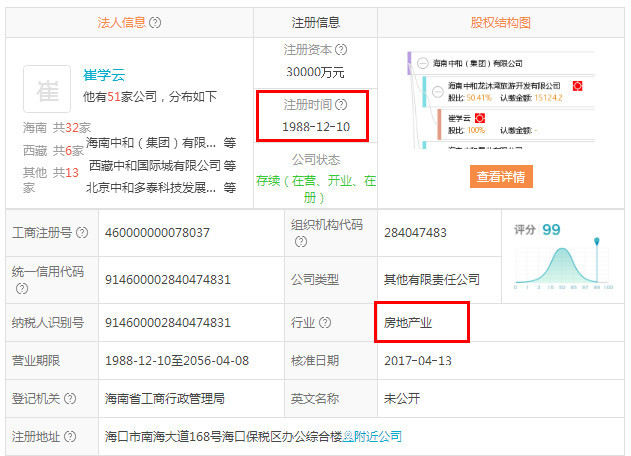Click help icon next to 行业
Viewport: 631px width, 456px height.
pos(325,322)
